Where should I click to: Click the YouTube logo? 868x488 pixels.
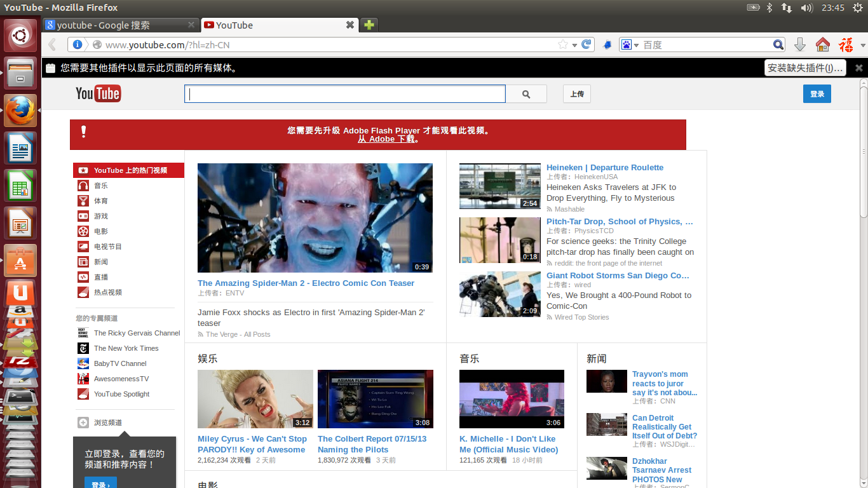click(98, 94)
